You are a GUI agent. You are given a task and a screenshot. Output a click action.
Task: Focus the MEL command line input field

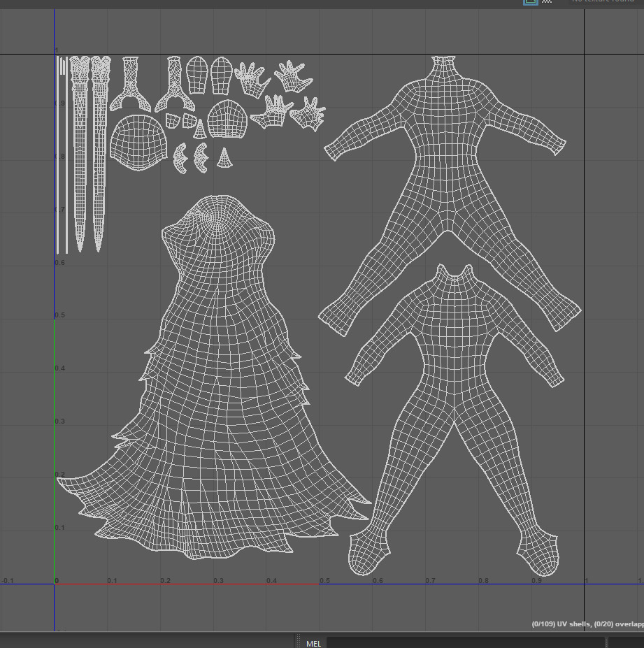[x=466, y=642]
